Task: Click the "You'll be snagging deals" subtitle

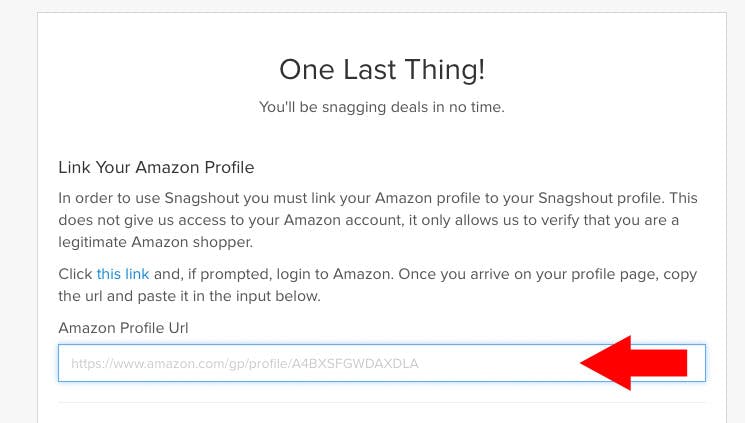Action: click(382, 107)
